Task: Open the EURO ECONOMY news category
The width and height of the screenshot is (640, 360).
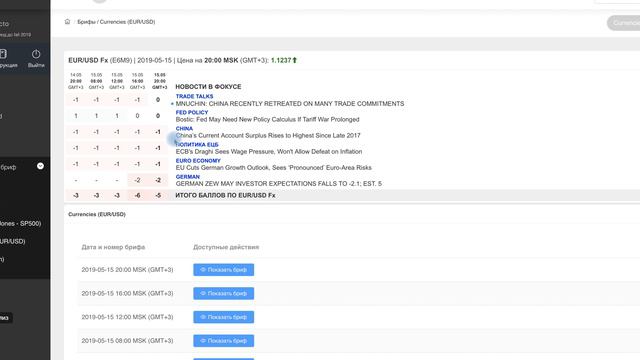Action: (198, 161)
